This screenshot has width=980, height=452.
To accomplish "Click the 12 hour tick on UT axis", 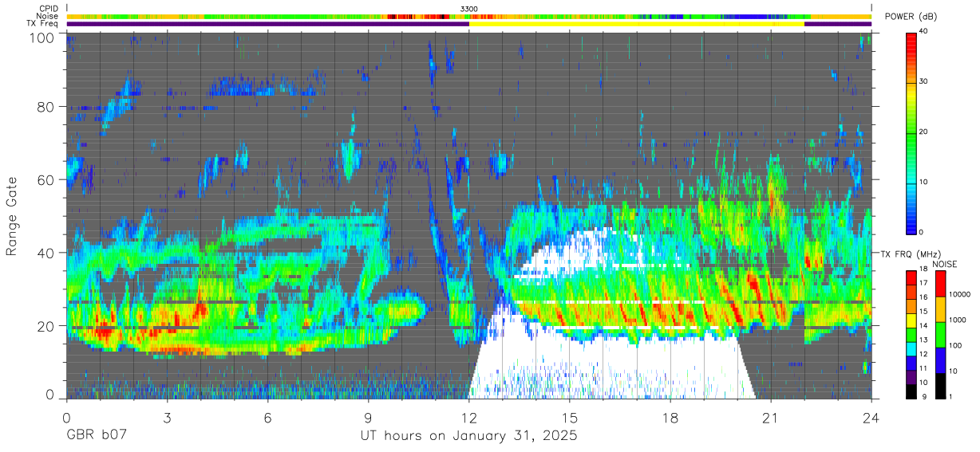I will point(469,418).
